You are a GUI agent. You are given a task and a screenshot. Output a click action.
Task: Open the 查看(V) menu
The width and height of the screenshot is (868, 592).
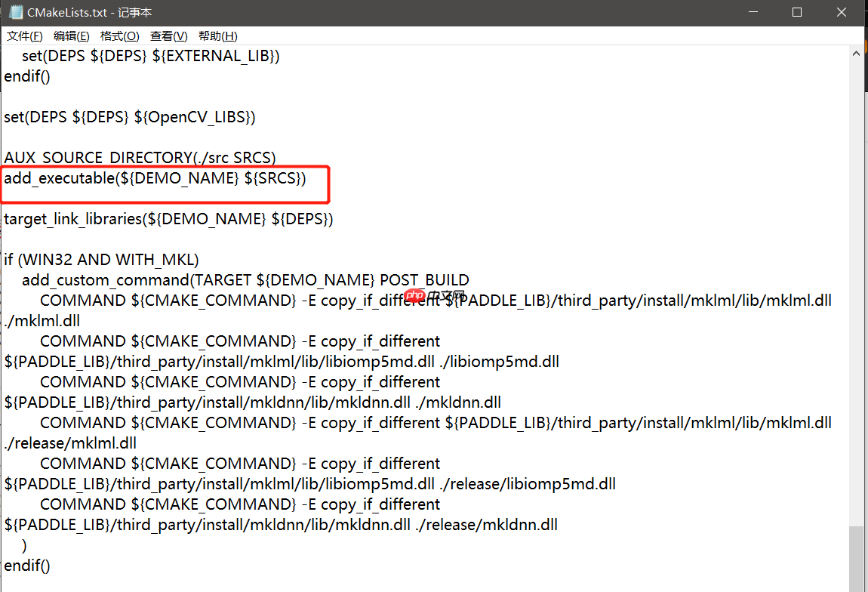click(169, 36)
